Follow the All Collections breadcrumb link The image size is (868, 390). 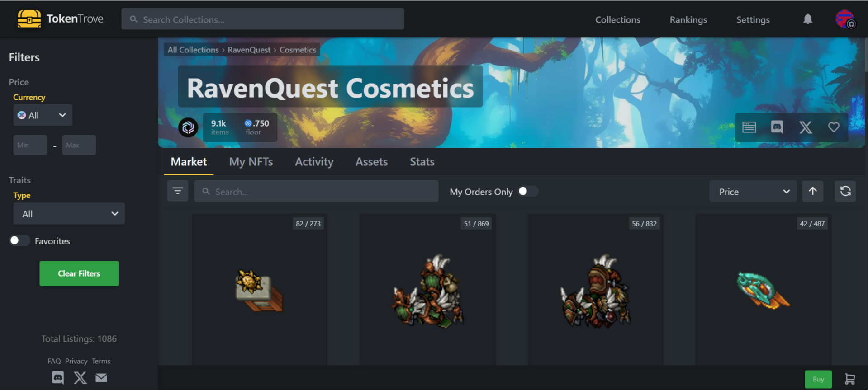tap(193, 50)
